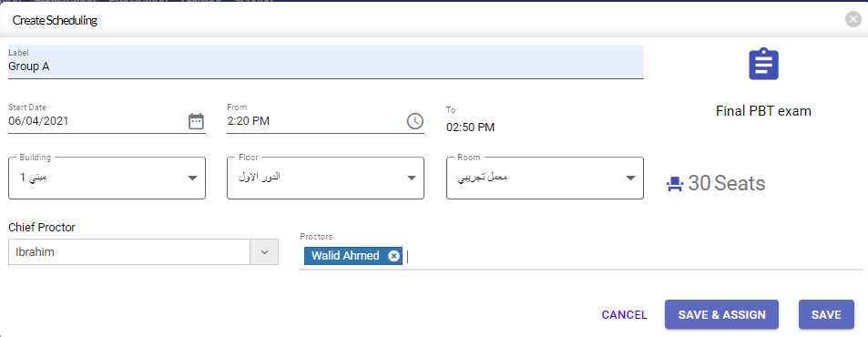
Task: Click the seat icon beside 30 Seats
Action: click(674, 184)
